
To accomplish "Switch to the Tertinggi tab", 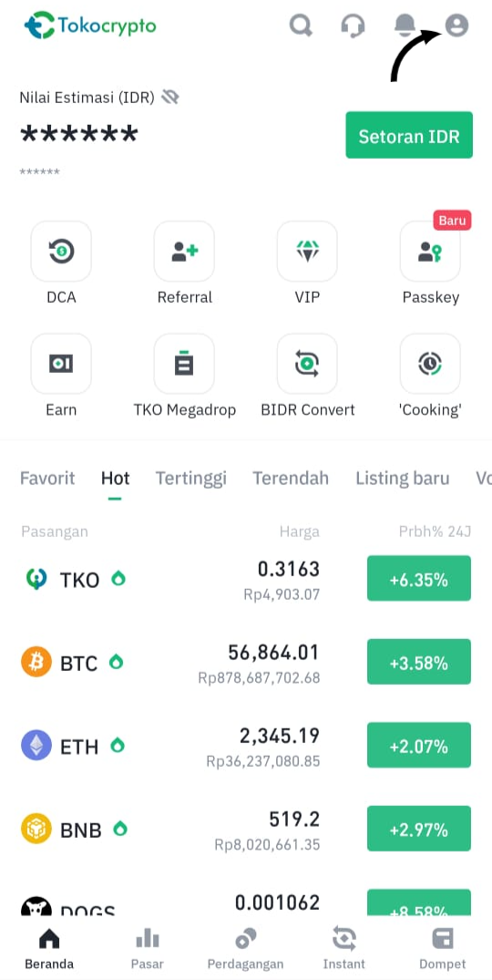I will [191, 479].
